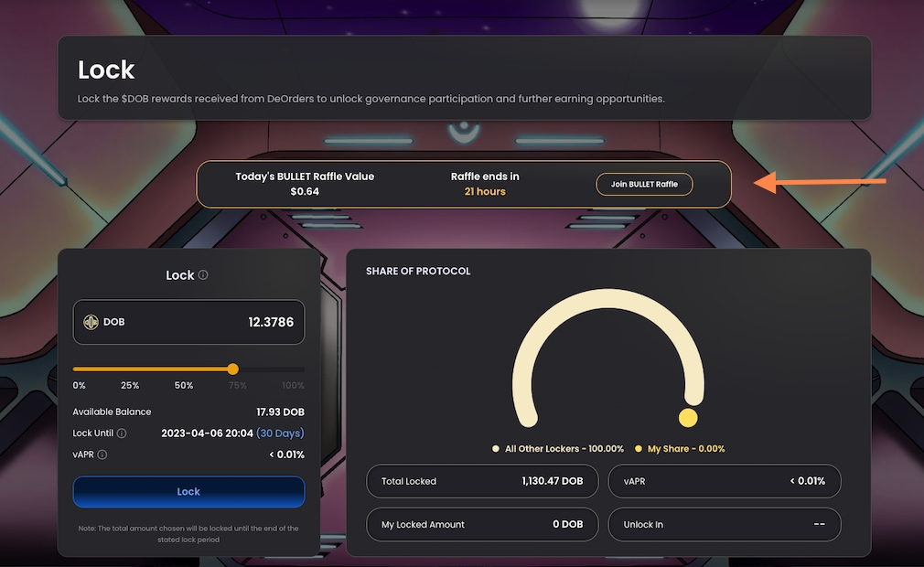This screenshot has height=567, width=924.
Task: Click the My Locked Amount stat box
Action: pos(482,524)
